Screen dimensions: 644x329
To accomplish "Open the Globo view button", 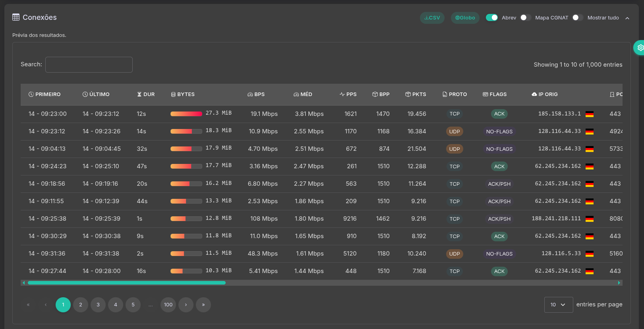I will coord(465,18).
